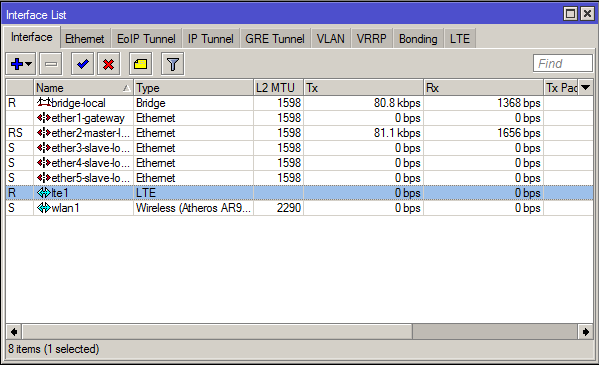The height and width of the screenshot is (365, 599).
Task: Click the horizontal scrollbar left arrow
Action: click(x=14, y=332)
